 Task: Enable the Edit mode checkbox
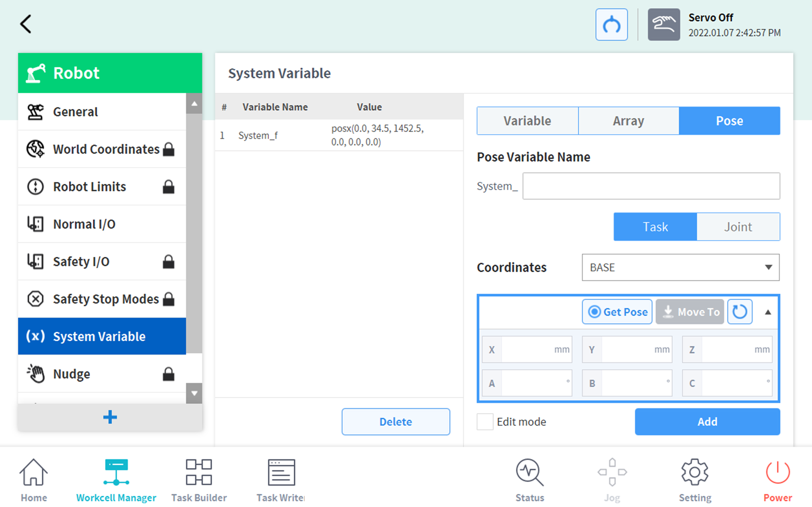[485, 422]
